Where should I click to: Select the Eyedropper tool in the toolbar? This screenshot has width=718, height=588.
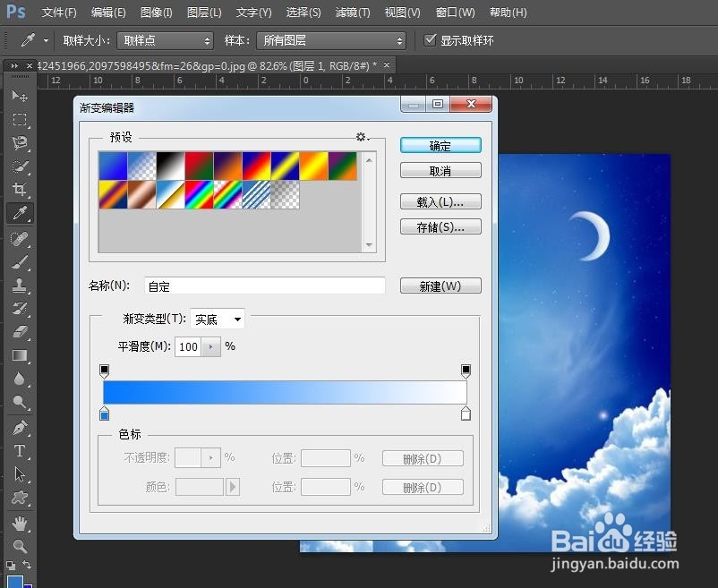pos(20,213)
